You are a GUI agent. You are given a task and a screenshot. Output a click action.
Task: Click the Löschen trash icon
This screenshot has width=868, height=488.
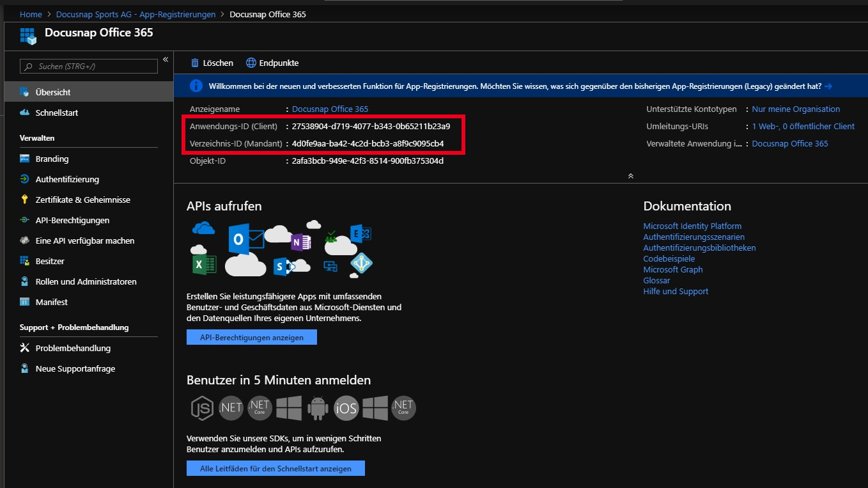point(195,63)
